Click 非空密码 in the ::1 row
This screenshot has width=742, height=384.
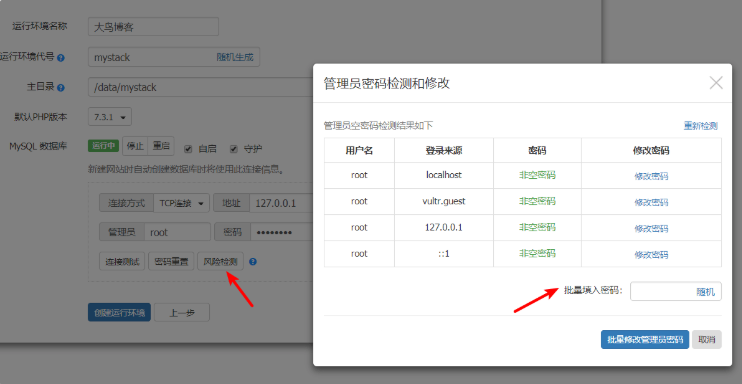[x=537, y=253]
